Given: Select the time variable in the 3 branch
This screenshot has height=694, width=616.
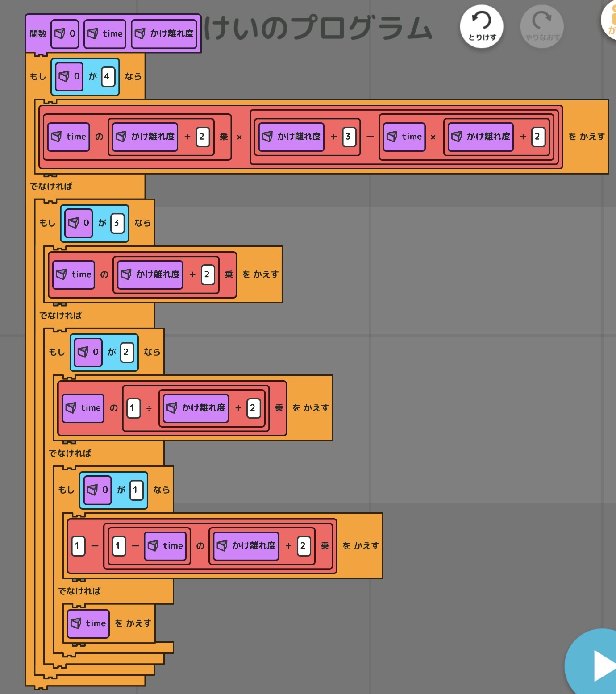Looking at the screenshot, I should point(74,274).
